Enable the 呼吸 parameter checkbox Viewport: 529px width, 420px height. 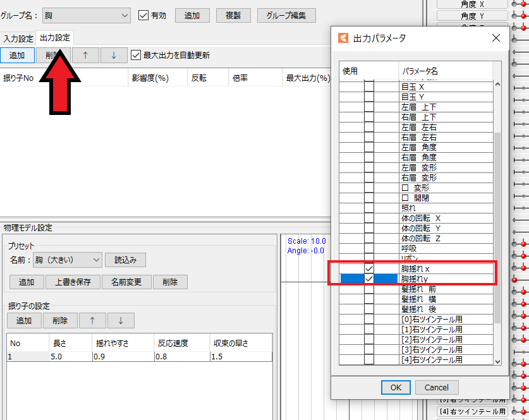(x=369, y=248)
